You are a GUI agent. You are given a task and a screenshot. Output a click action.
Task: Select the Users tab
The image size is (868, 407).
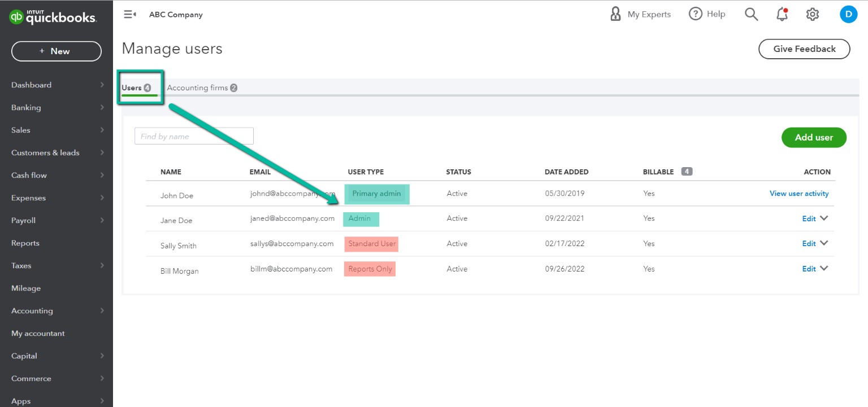136,88
